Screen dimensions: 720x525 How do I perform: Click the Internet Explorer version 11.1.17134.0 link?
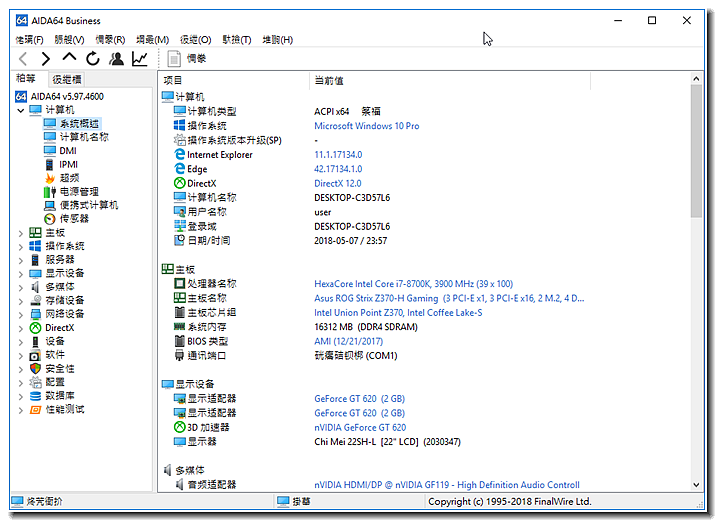coord(338,155)
